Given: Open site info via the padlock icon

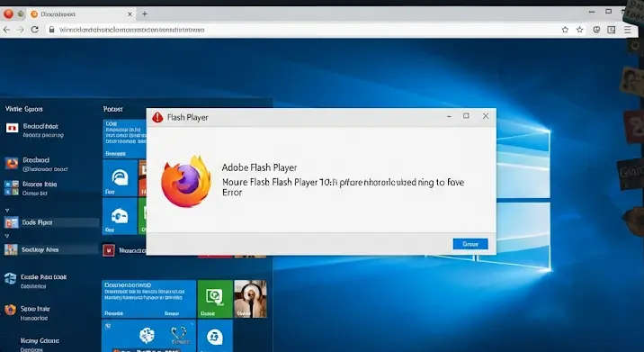Looking at the screenshot, I should click(x=51, y=30).
